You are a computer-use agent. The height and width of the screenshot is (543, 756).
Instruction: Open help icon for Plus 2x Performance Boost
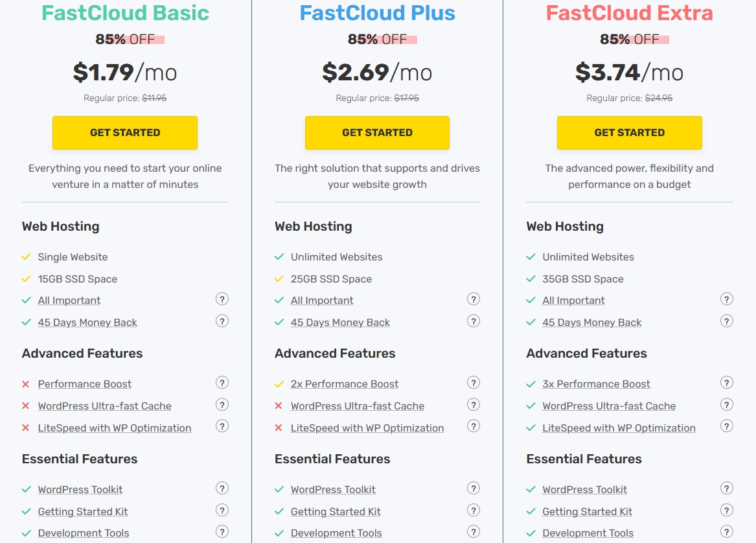(474, 383)
